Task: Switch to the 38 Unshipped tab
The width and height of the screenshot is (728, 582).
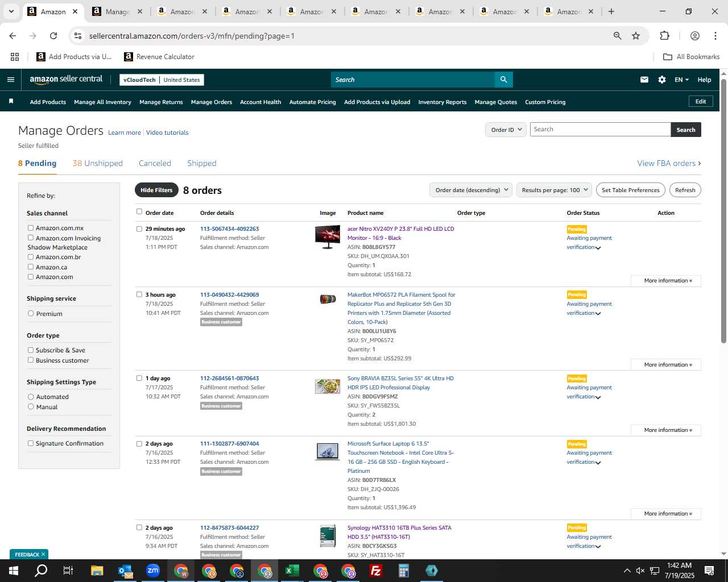Action: pos(97,163)
